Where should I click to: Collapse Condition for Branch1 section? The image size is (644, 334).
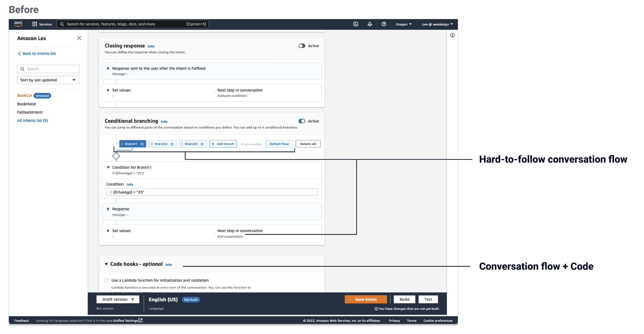tap(108, 167)
